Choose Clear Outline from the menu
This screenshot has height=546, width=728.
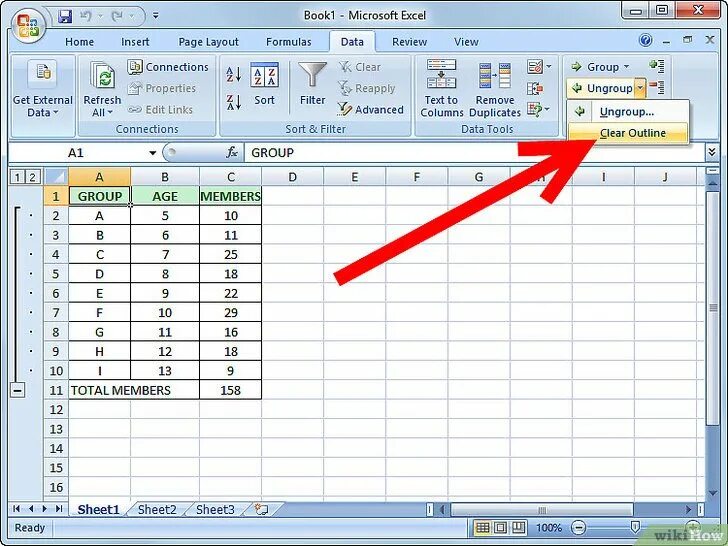(628, 133)
